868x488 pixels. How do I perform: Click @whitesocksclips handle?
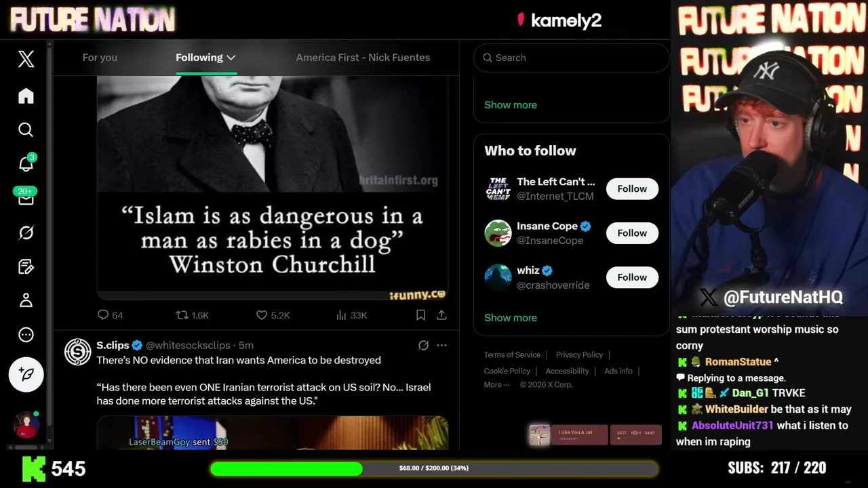[x=188, y=346]
